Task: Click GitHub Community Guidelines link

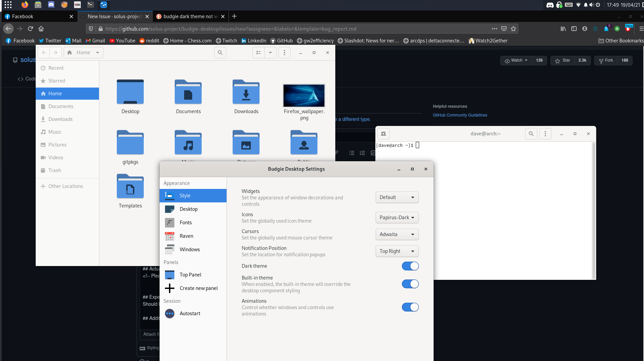Action: pos(460,115)
